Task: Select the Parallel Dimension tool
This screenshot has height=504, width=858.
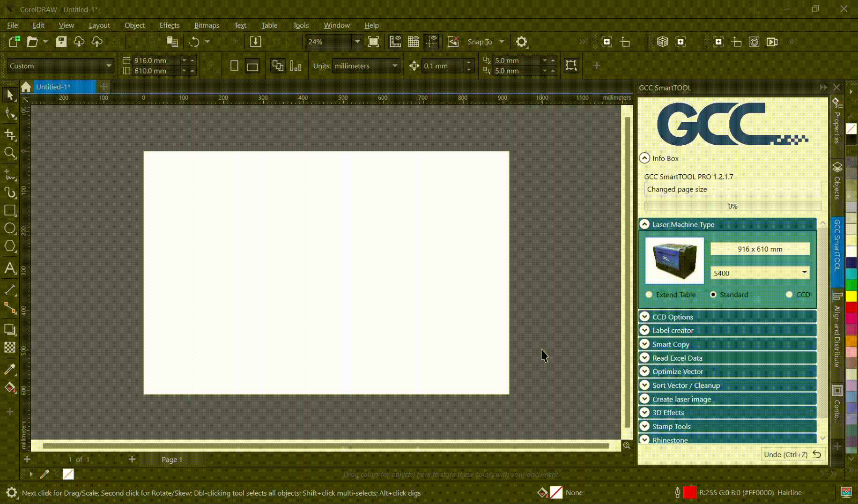Action: [10, 289]
